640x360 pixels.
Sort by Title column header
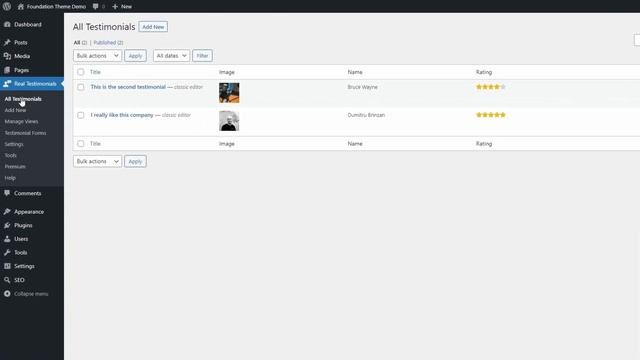[95, 72]
